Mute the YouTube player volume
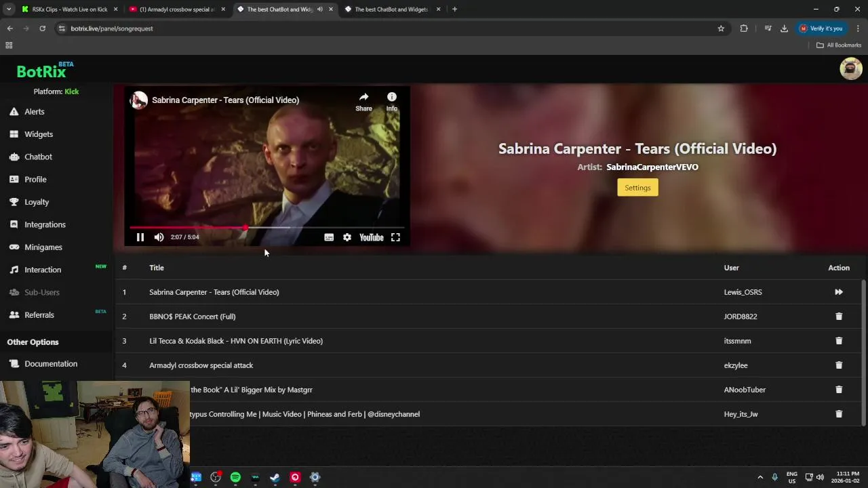 click(159, 237)
